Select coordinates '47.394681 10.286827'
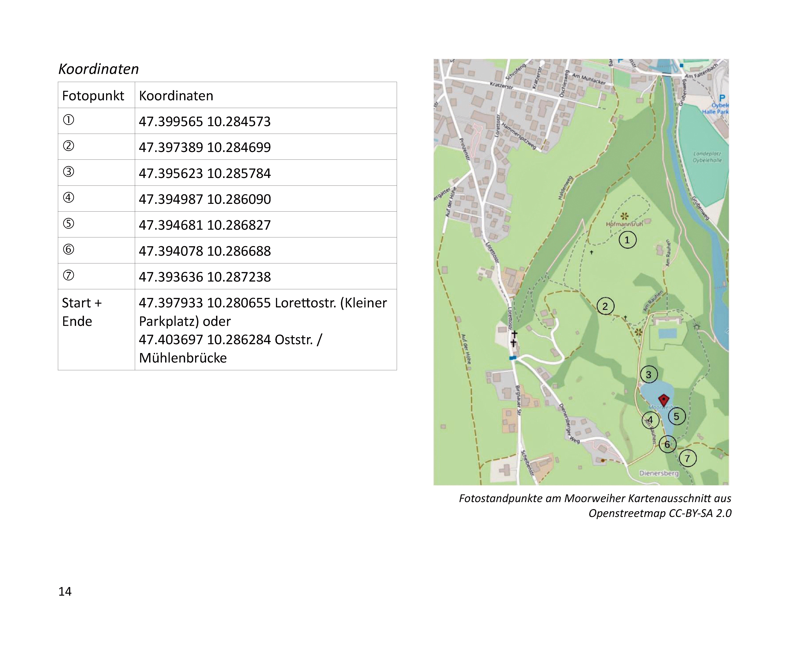812x657 pixels. point(205,225)
